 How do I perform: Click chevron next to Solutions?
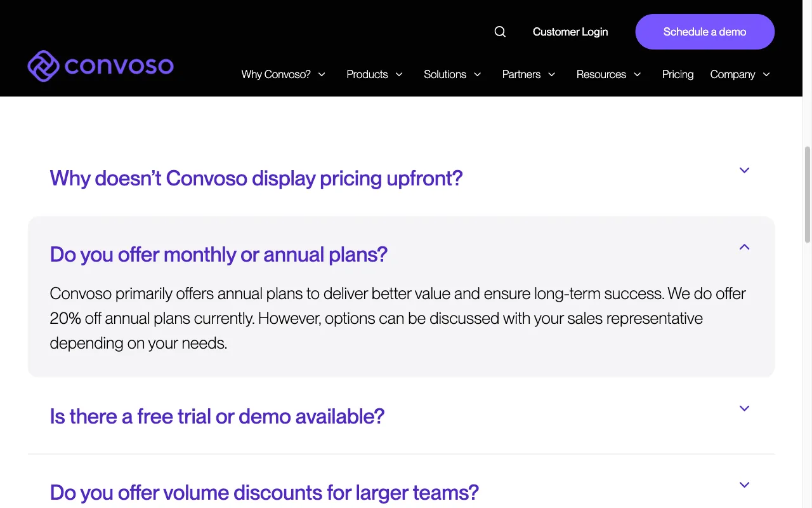478,74
